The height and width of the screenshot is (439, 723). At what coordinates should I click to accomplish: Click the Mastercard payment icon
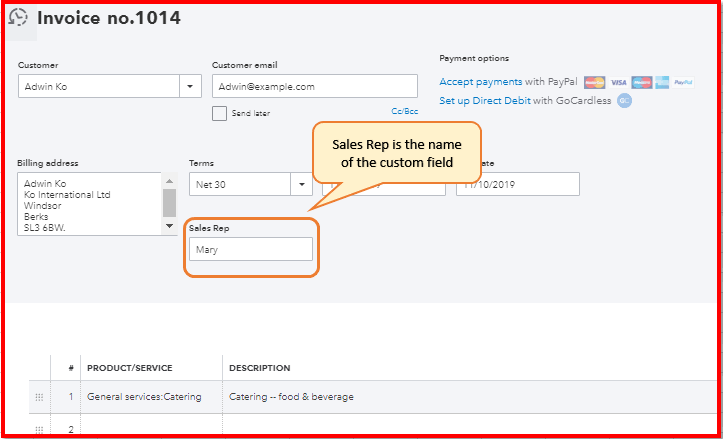click(x=594, y=83)
